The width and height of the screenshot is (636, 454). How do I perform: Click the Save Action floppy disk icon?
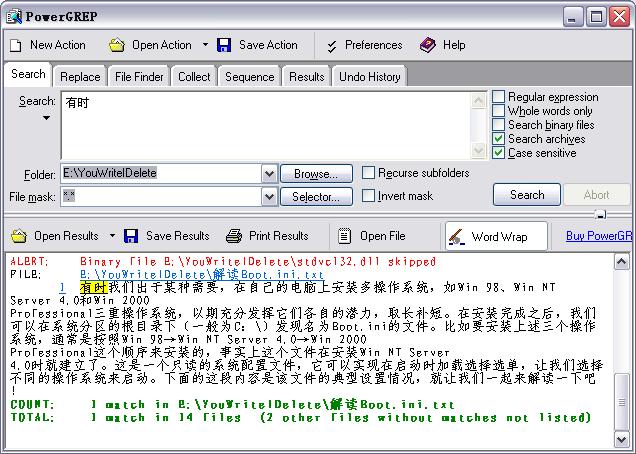point(224,45)
